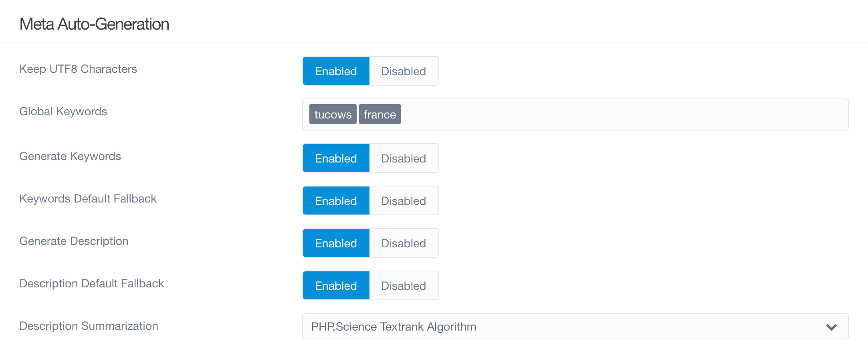Disable Description Default Fallback
Image resolution: width=868 pixels, height=353 pixels.
[x=404, y=285]
